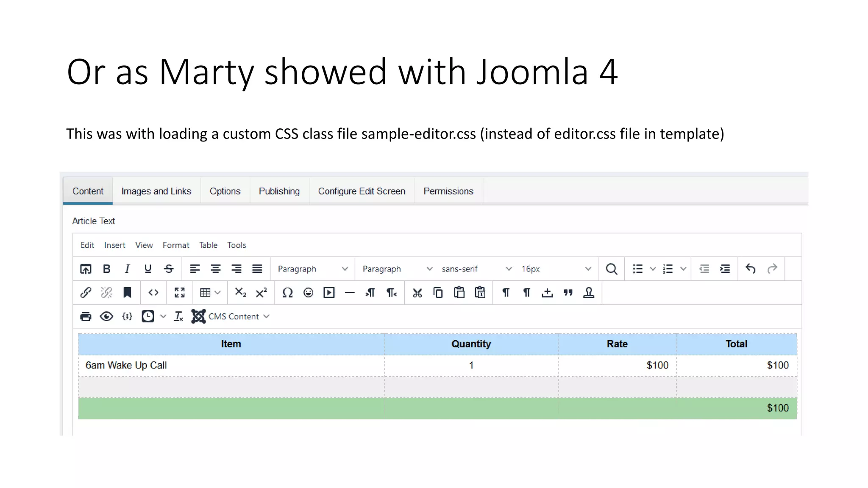868x488 pixels.
Task: Apply Underline formatting
Action: point(148,269)
